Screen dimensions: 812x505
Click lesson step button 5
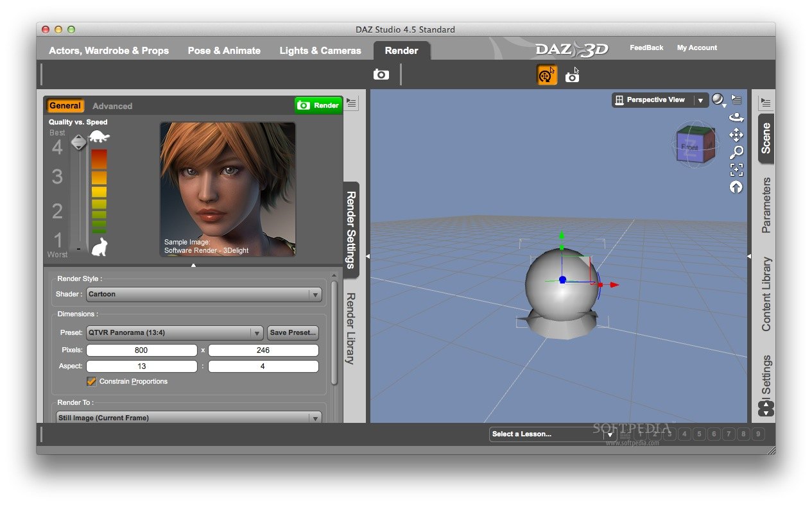click(x=700, y=434)
